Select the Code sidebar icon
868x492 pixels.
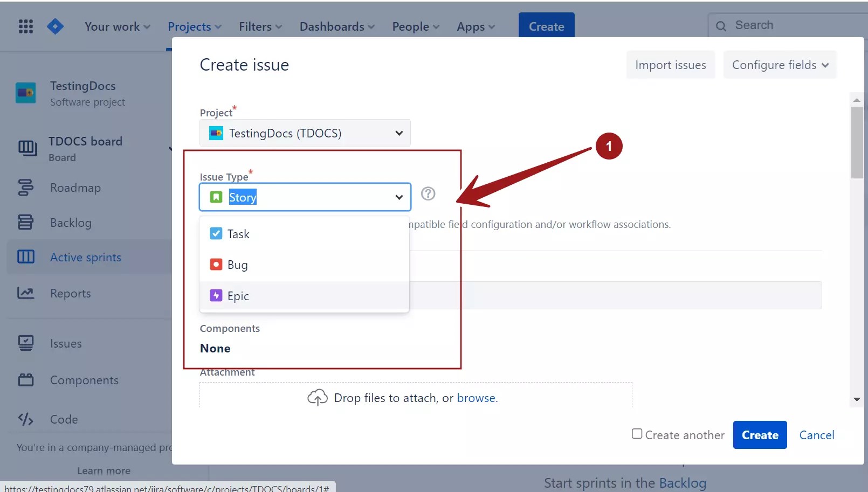pyautogui.click(x=25, y=419)
